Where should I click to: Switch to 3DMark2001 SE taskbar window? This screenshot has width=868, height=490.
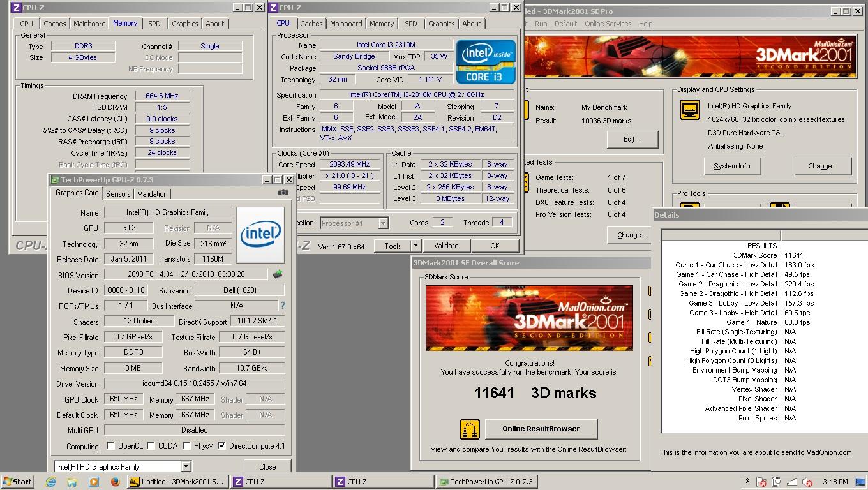(x=177, y=482)
